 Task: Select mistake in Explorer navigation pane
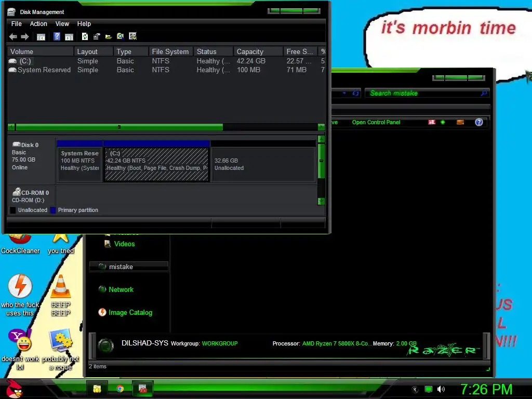coord(129,267)
